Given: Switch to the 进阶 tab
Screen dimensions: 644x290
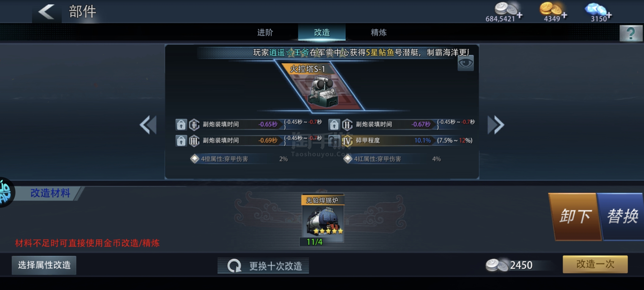Looking at the screenshot, I should click(265, 33).
